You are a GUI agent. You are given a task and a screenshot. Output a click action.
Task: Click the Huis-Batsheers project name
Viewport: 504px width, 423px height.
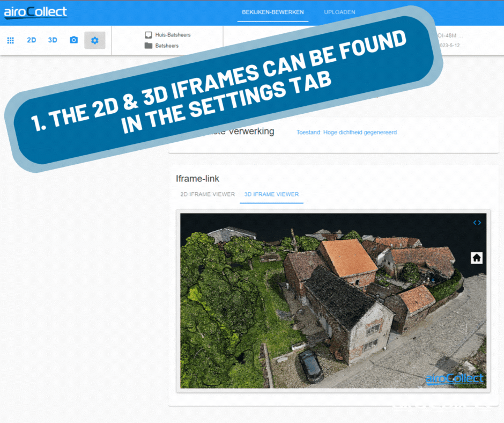point(173,35)
